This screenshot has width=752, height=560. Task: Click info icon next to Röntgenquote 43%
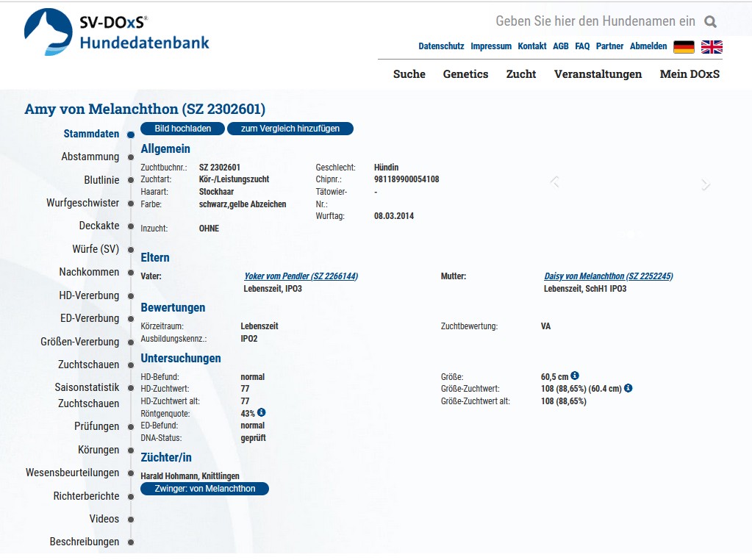click(x=262, y=412)
